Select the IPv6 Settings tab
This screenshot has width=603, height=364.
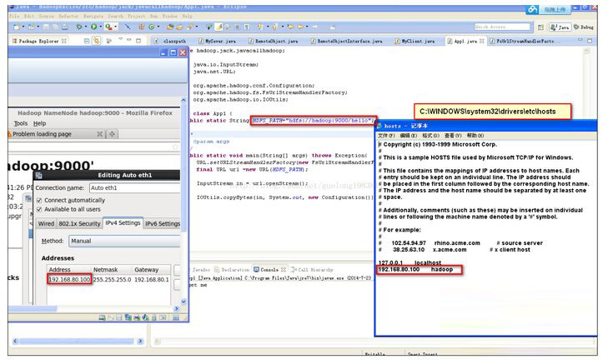[163, 223]
